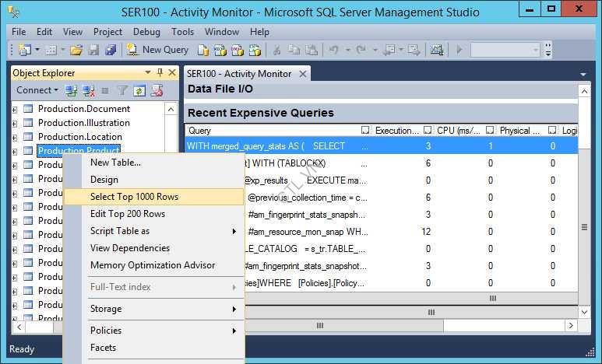Open the Physical column filter dropdown

pyautogui.click(x=551, y=130)
